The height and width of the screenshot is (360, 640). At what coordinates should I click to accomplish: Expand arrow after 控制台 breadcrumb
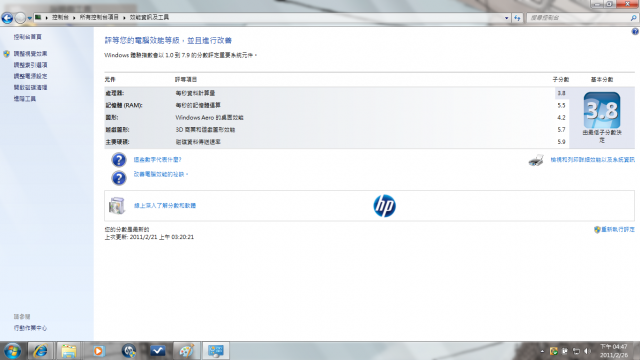coord(74,18)
